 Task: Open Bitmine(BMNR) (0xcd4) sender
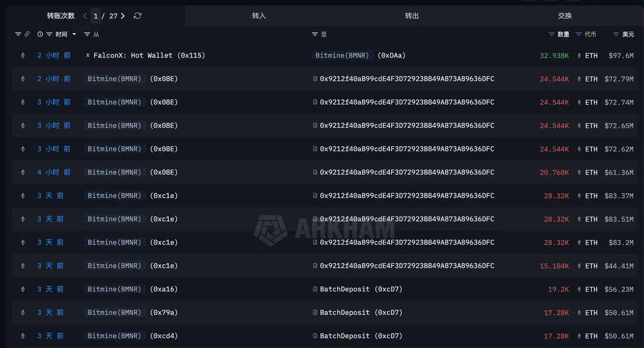pyautogui.click(x=131, y=336)
